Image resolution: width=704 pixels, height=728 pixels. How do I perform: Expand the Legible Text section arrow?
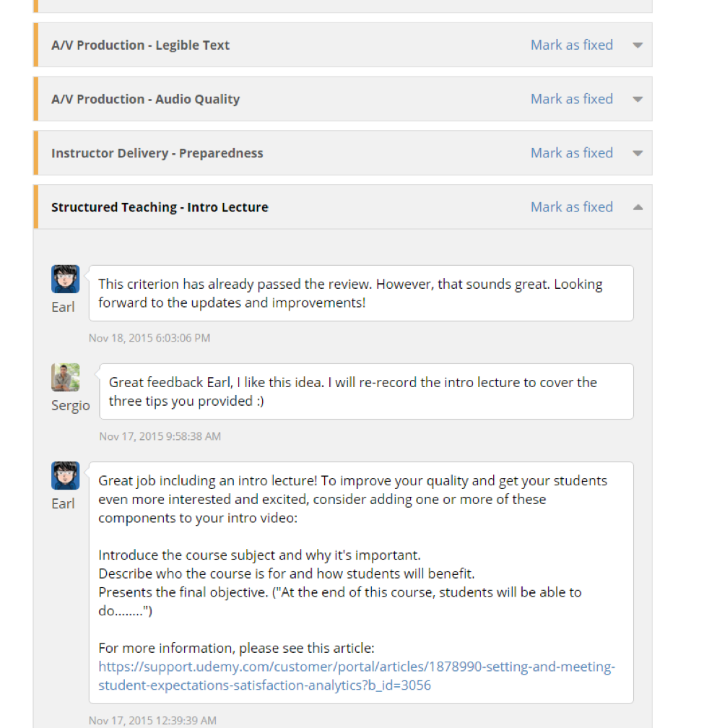click(637, 45)
